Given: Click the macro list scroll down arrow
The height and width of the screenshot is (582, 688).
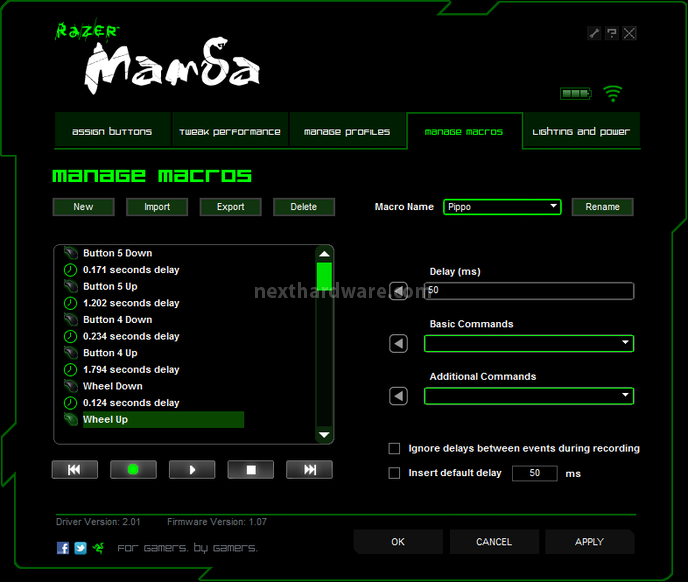Looking at the screenshot, I should 324,435.
